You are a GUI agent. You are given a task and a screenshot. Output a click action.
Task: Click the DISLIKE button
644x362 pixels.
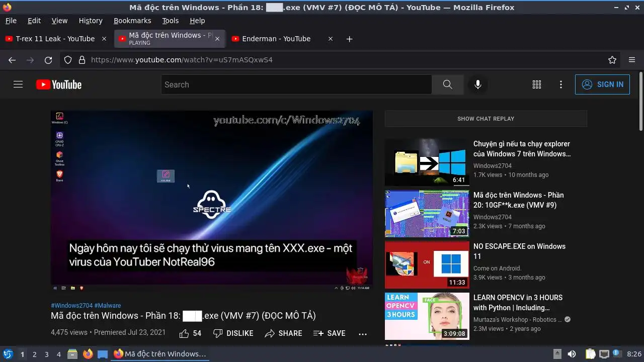click(233, 333)
